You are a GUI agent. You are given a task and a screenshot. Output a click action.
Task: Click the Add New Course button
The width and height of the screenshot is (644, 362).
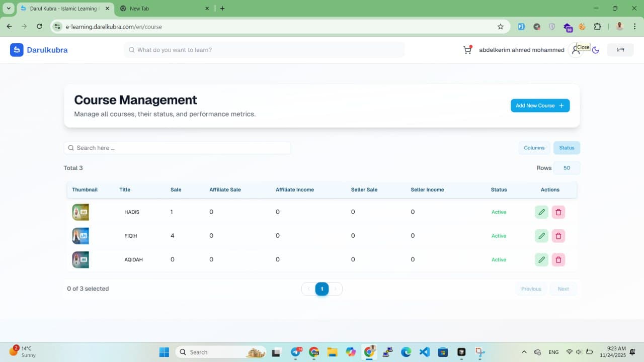point(540,106)
